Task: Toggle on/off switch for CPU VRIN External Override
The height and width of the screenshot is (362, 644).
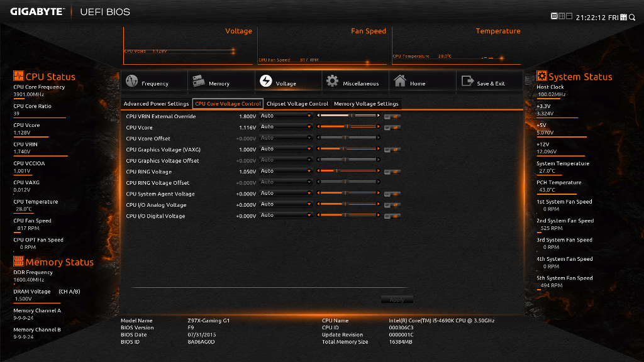Action: (392, 116)
